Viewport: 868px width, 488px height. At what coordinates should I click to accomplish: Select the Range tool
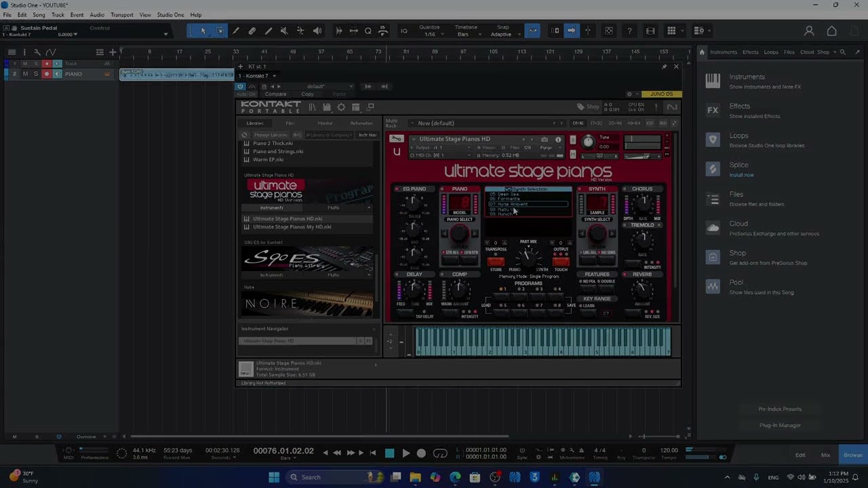pos(220,31)
